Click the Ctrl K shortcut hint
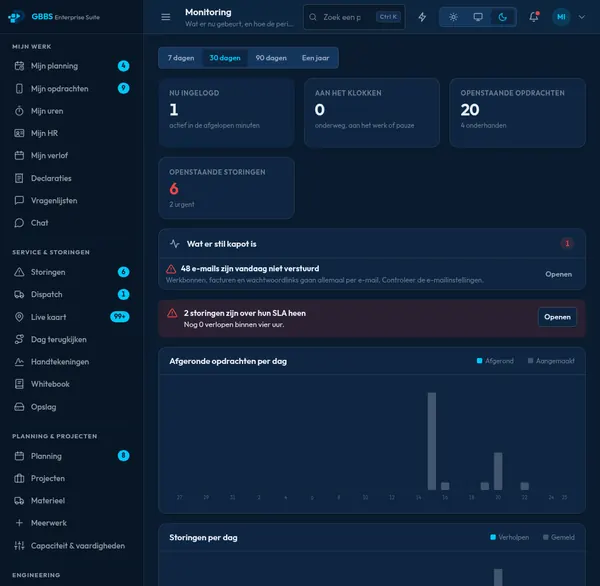The height and width of the screenshot is (586, 600). click(388, 17)
